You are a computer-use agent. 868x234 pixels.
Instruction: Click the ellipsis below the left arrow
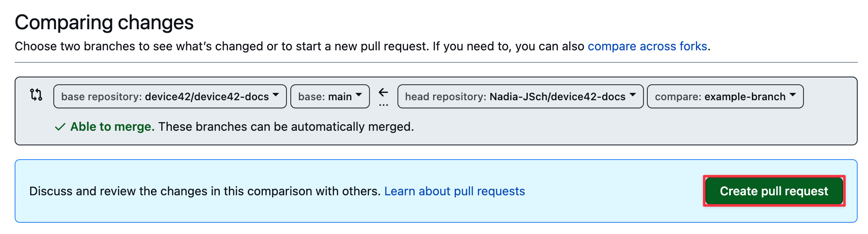coord(383,105)
